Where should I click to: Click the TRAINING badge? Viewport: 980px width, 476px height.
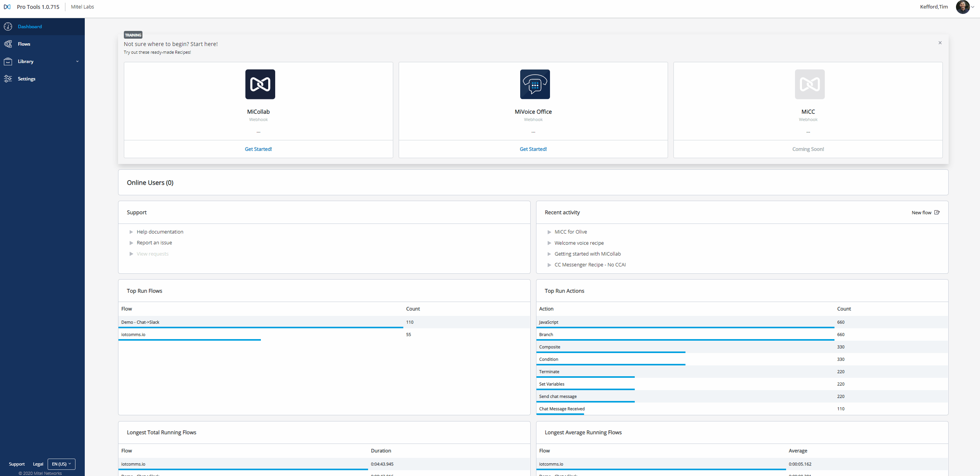point(133,35)
